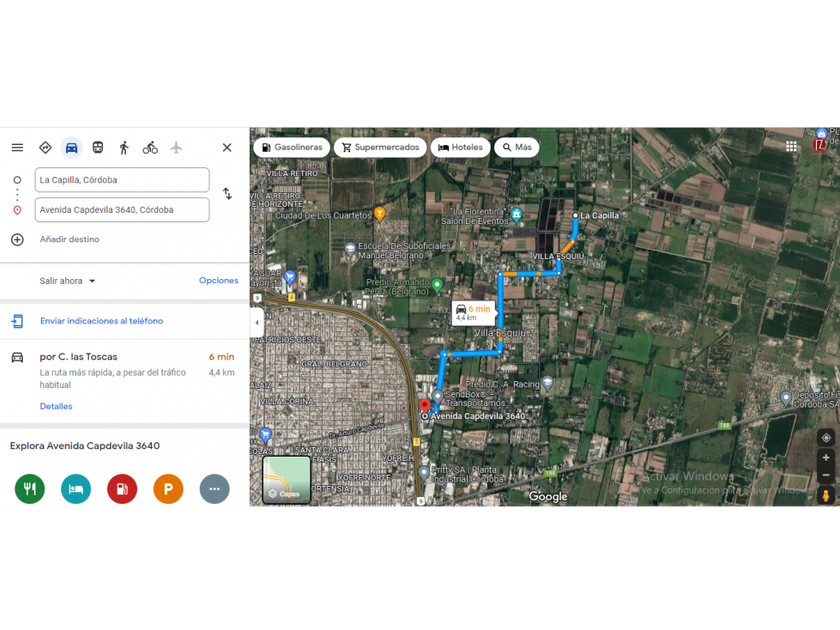
Task: Explore nearby parking icon
Action: coord(168,489)
